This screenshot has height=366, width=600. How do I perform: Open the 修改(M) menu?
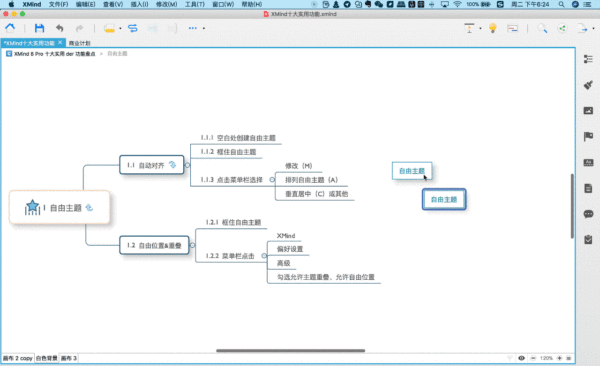pos(166,4)
